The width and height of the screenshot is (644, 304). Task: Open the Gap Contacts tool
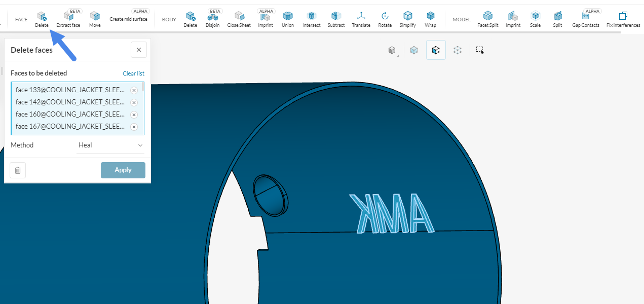coord(586,19)
